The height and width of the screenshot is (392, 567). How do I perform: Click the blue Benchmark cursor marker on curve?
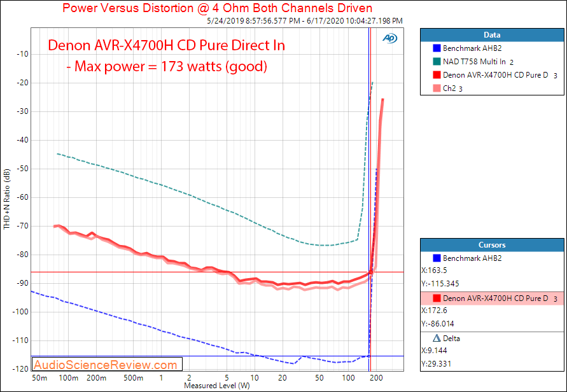click(369, 356)
